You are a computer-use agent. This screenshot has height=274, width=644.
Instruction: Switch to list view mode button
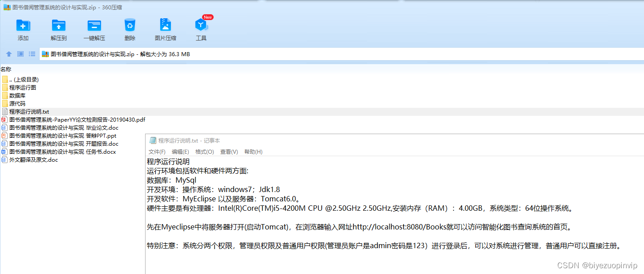(x=32, y=54)
